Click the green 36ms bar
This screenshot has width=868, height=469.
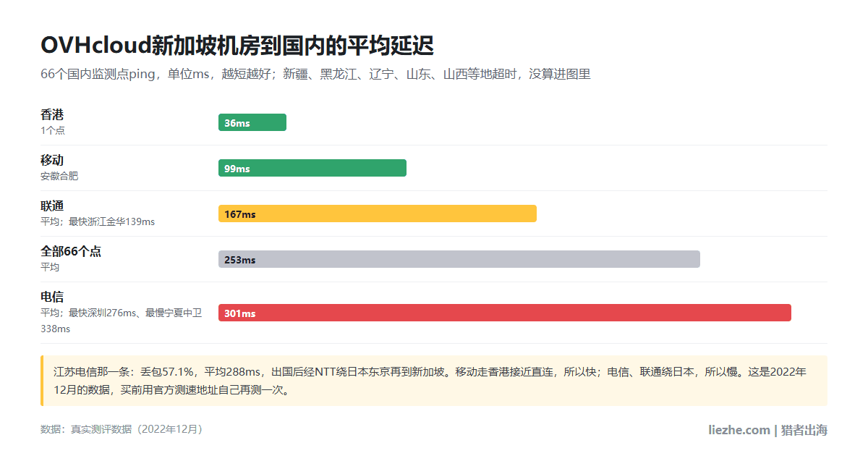(x=252, y=122)
